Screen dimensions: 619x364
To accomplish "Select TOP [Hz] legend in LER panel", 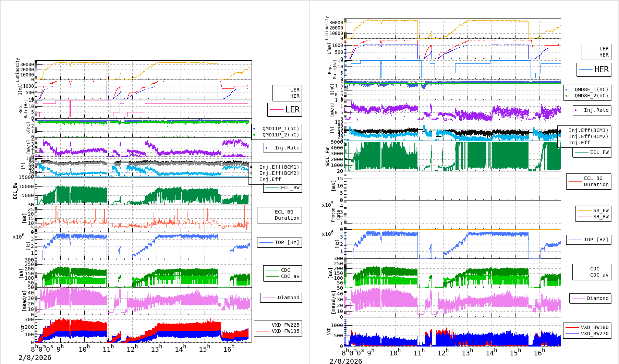I will [287, 242].
